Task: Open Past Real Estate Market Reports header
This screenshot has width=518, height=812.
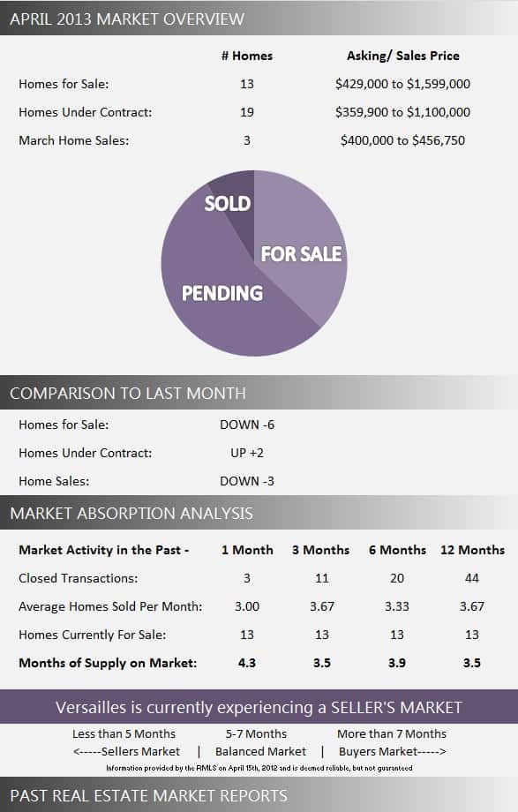Action: 259,795
